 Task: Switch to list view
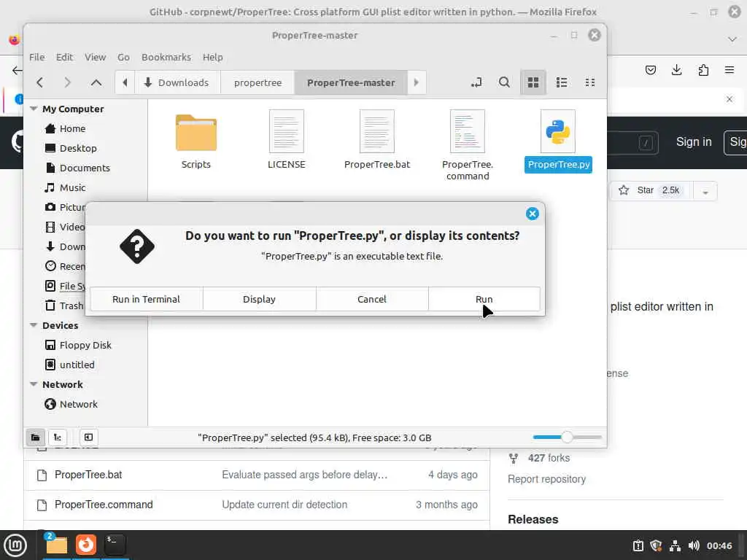[x=562, y=82]
